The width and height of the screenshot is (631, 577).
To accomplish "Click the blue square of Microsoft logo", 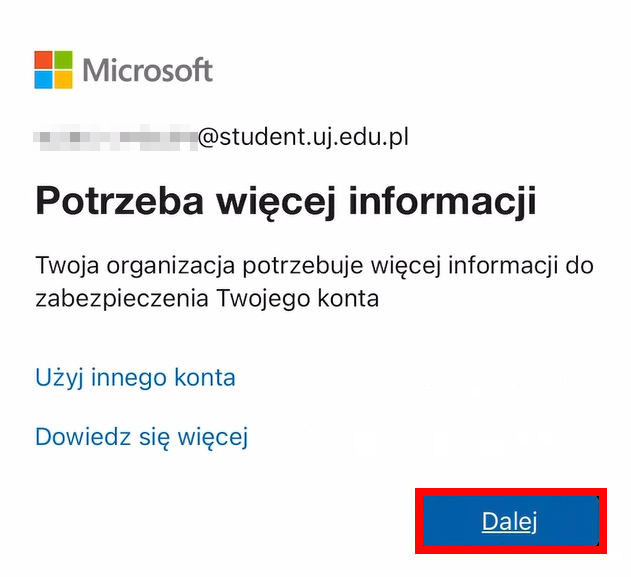I will coord(43,80).
